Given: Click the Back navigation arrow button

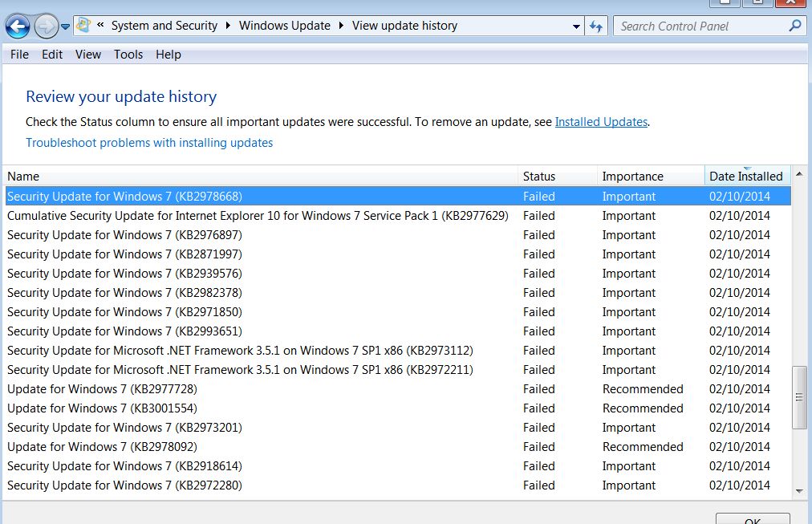Looking at the screenshot, I should [x=18, y=26].
